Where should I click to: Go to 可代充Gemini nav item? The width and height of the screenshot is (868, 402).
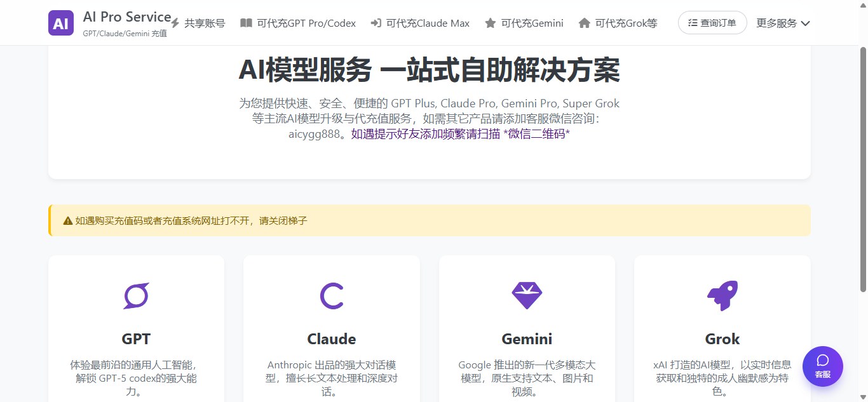524,23
